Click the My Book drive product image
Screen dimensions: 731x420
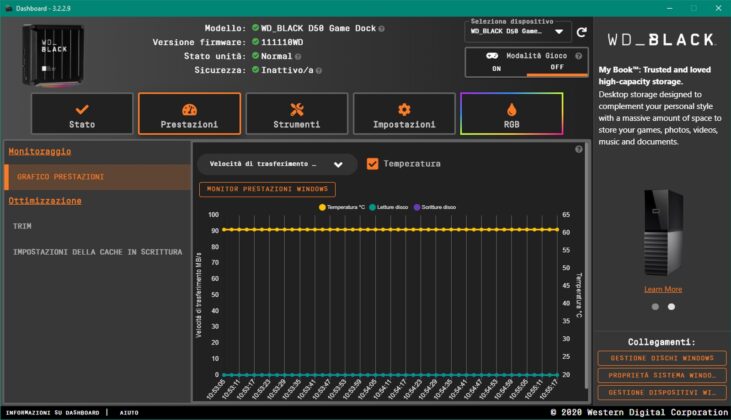point(663,232)
